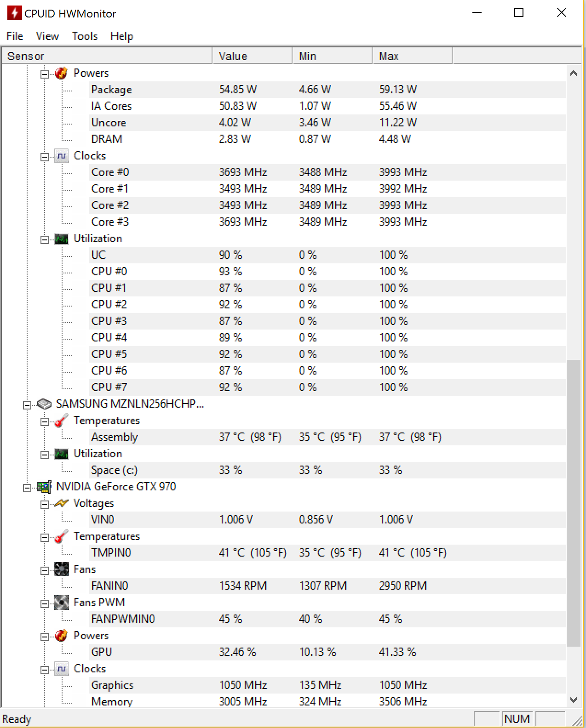Image resolution: width=586 pixels, height=728 pixels.
Task: Collapse the GPU Fans PWM section
Action: [x=45, y=603]
